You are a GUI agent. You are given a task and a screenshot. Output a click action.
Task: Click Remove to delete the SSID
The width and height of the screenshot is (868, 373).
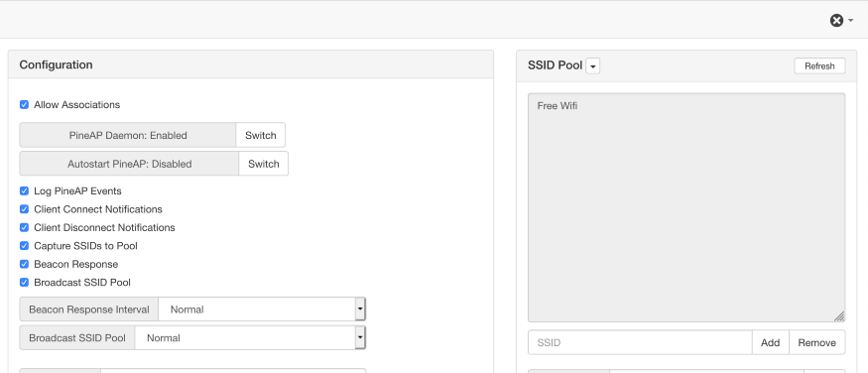816,342
